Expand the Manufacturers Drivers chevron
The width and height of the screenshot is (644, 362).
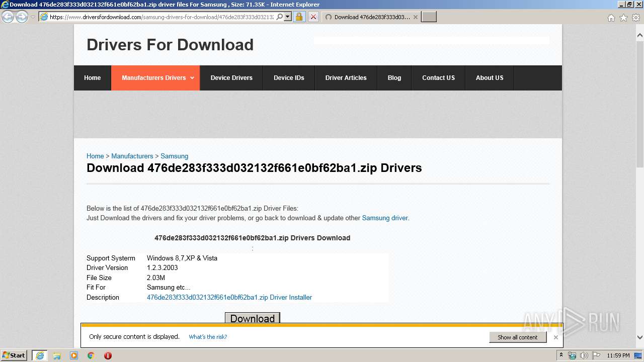coord(192,78)
